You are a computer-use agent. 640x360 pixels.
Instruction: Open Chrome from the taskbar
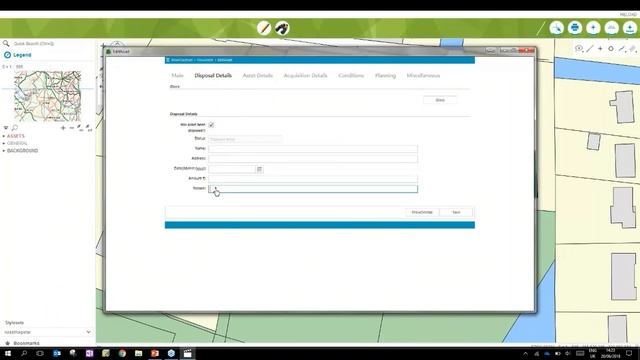pos(122,353)
